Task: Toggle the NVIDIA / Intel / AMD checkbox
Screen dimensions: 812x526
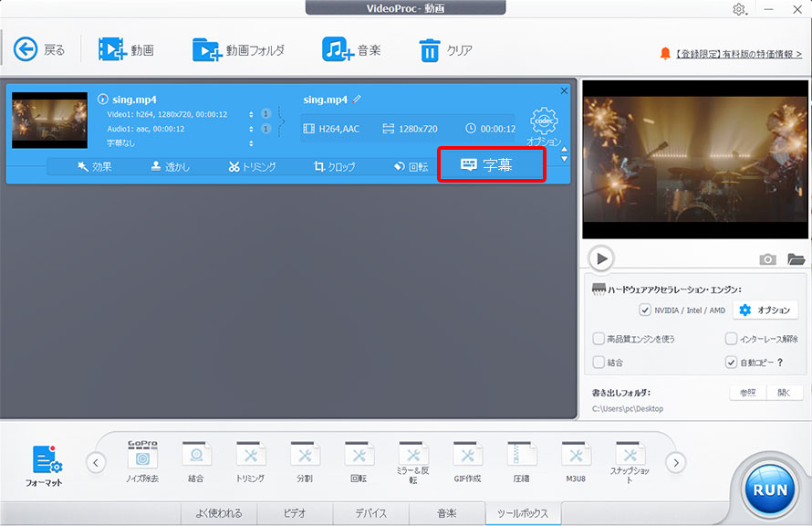Action: tap(646, 310)
